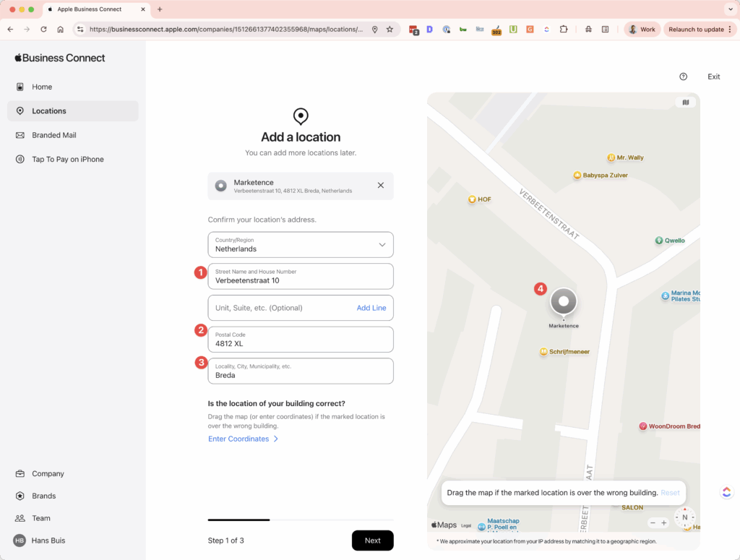The width and height of the screenshot is (740, 560).
Task: Open the Work profile menu
Action: (642, 30)
